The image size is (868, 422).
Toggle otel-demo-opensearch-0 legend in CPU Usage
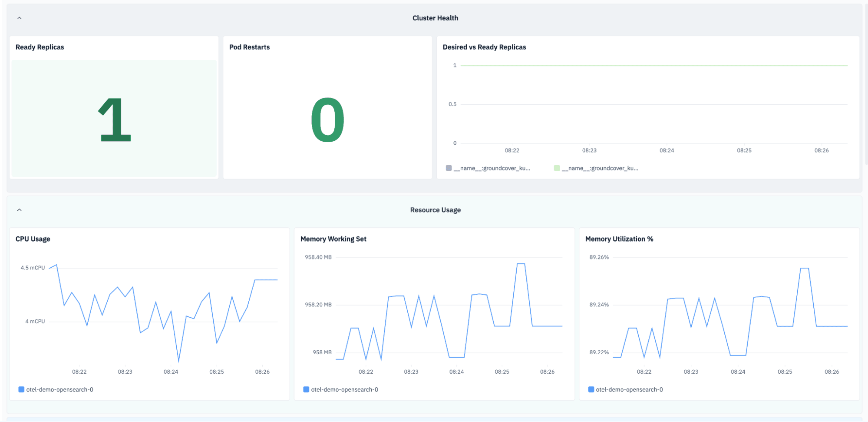[x=56, y=389]
